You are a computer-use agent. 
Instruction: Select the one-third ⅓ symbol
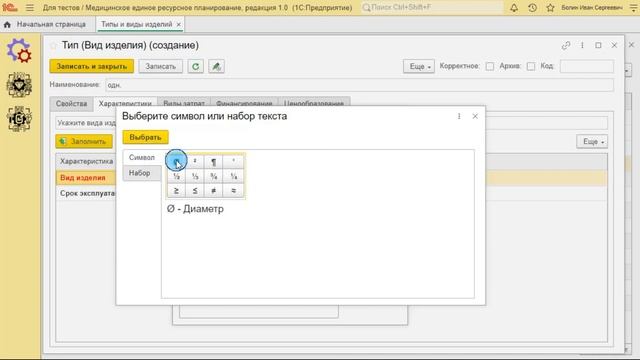(x=195, y=176)
